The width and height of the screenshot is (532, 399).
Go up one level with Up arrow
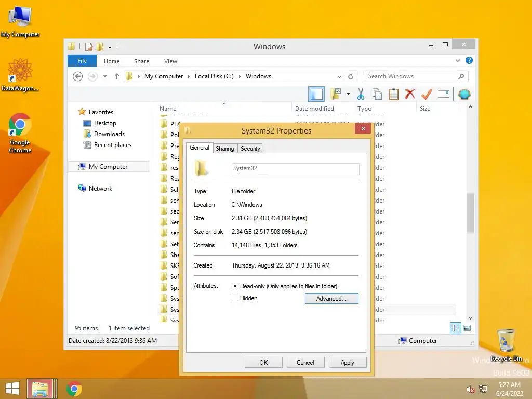(x=117, y=76)
